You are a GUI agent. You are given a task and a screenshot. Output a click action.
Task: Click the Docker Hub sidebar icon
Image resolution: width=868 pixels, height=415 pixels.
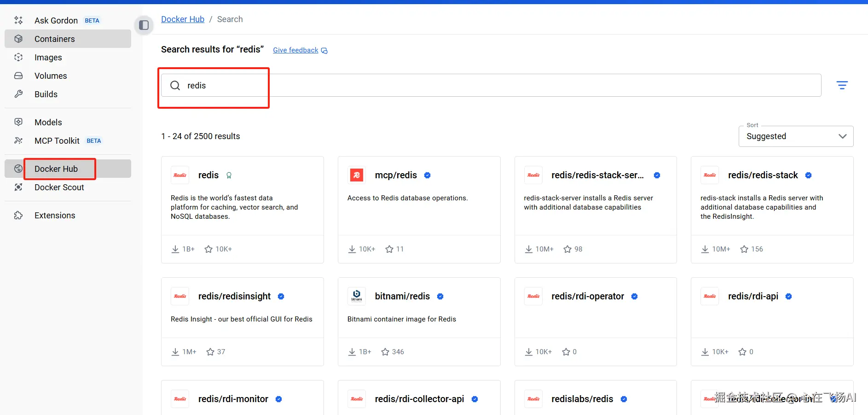(x=18, y=169)
